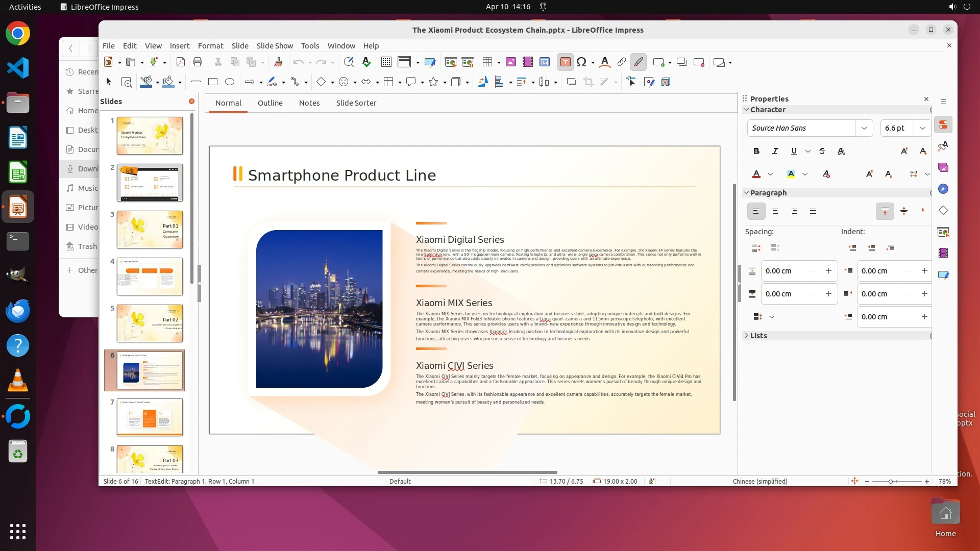Click Increase Indent button

click(852, 248)
